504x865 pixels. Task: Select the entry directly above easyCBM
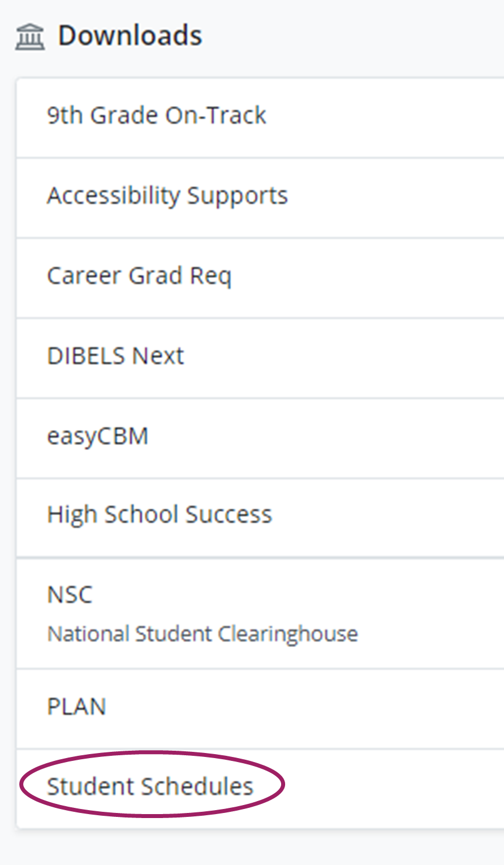click(115, 355)
